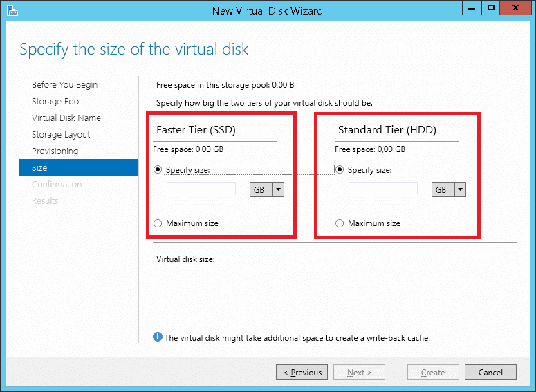Select Specify size for Standard Tier (HDD)
This screenshot has width=536, height=392.
point(340,170)
